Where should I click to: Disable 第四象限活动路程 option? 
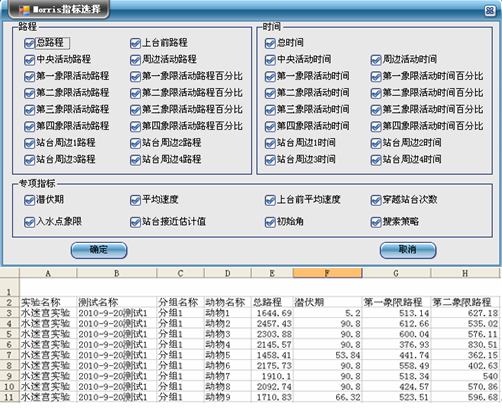tap(29, 127)
